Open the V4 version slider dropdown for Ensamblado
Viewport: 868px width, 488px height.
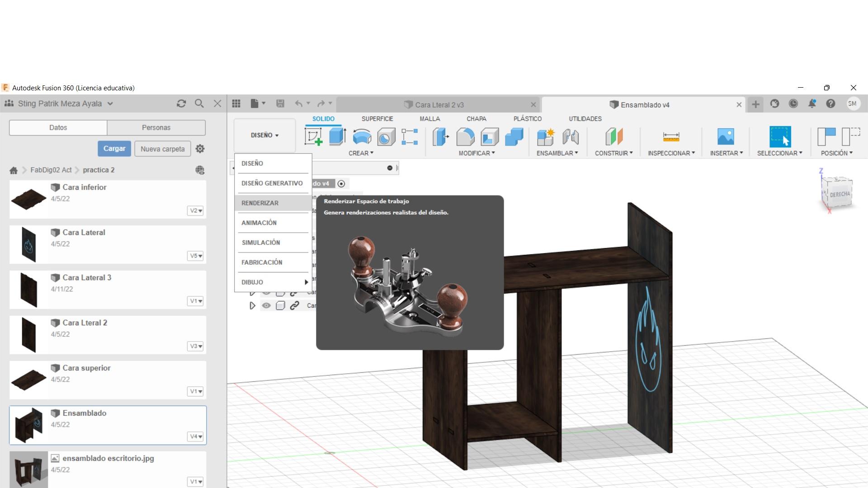195,436
